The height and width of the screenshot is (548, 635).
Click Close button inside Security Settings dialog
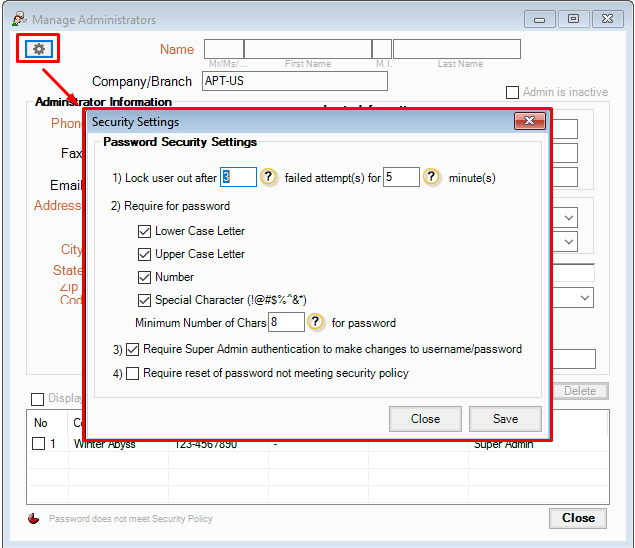(x=424, y=419)
